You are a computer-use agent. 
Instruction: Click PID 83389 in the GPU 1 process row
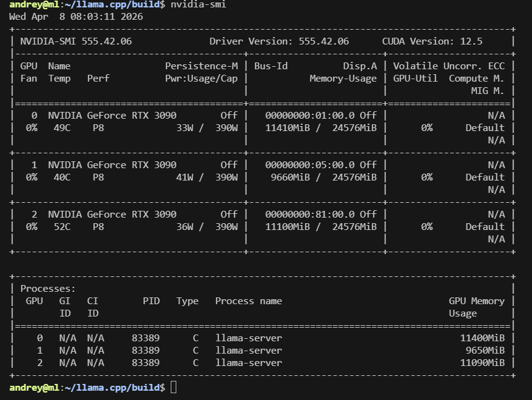point(145,351)
